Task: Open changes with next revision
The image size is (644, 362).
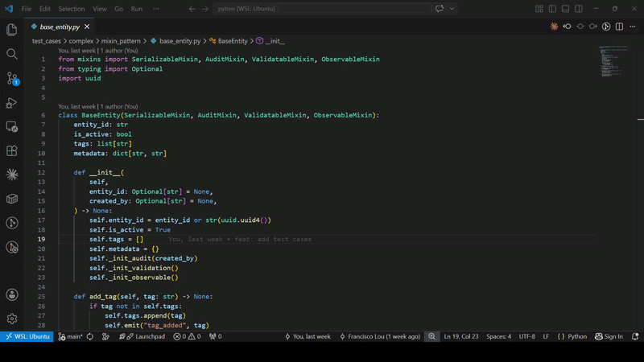Action: [593, 27]
